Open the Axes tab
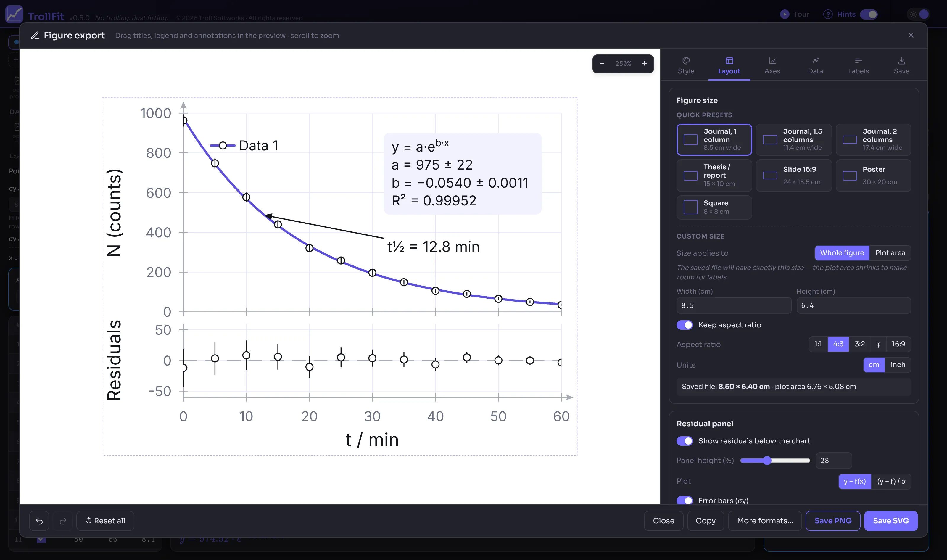Screen dimensions: 947x560 pos(772,66)
